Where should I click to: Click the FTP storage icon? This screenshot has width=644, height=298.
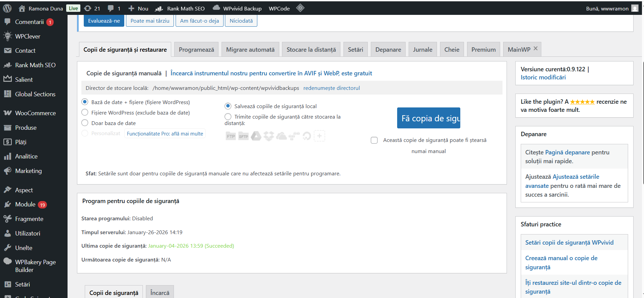click(231, 136)
